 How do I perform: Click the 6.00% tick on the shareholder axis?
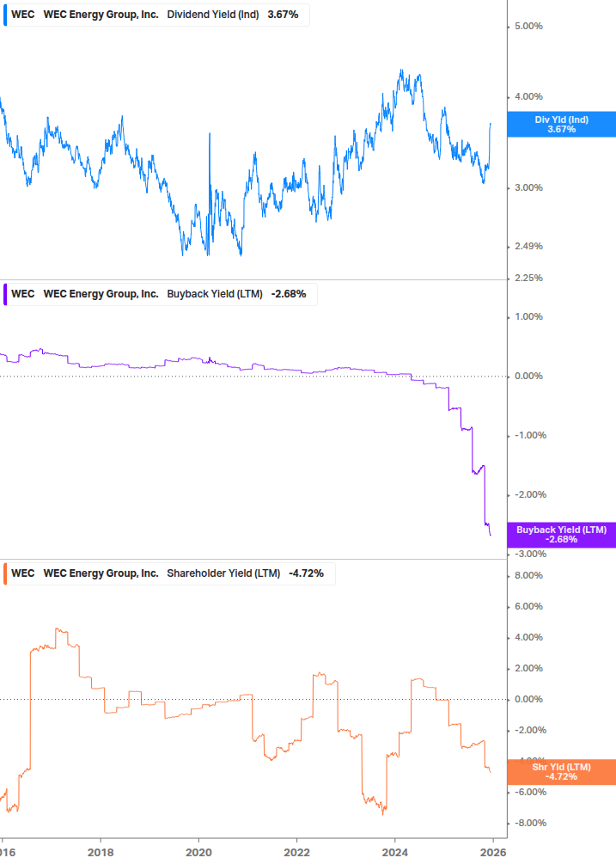[x=528, y=607]
